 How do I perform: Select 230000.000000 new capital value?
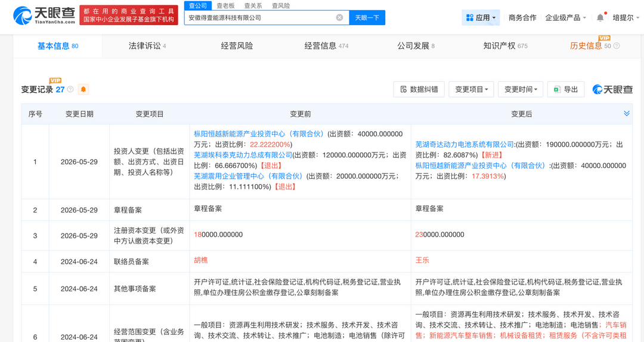point(439,234)
